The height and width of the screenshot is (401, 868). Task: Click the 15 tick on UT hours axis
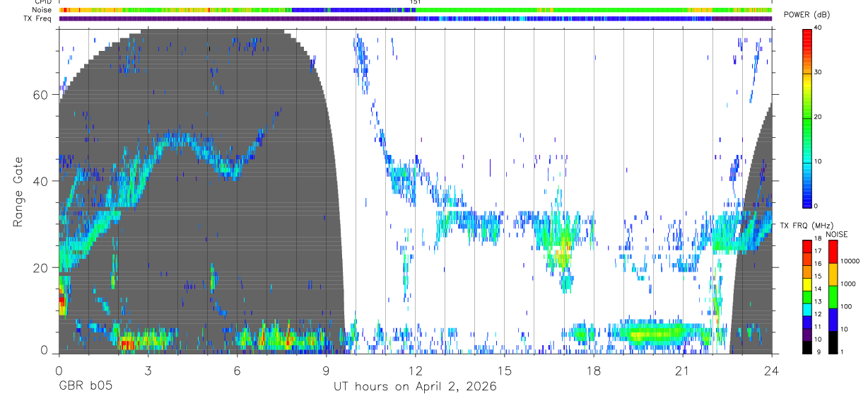click(505, 371)
